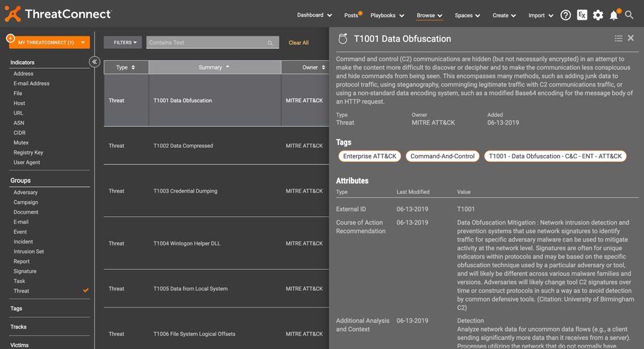Click the T1001 - Data Obfuscation - C&C tag
The width and height of the screenshot is (644, 349).
click(x=555, y=156)
